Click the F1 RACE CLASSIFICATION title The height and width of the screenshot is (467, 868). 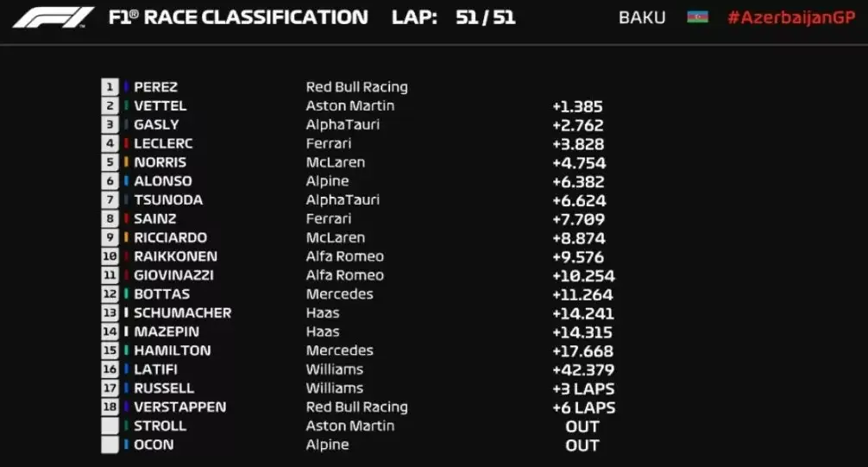click(x=238, y=17)
